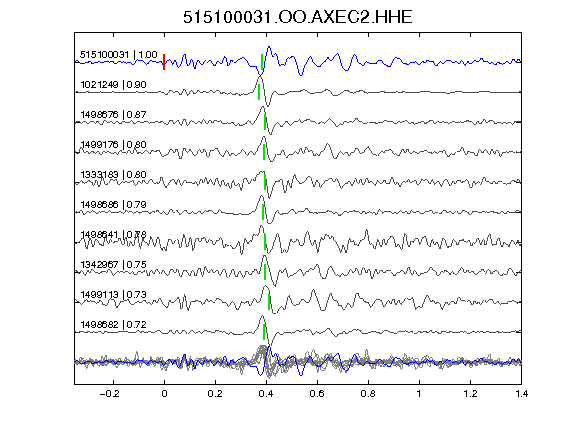This screenshot has width=576, height=432.
Task: Click green pick marker on trace 1342967
Action: 265,272
